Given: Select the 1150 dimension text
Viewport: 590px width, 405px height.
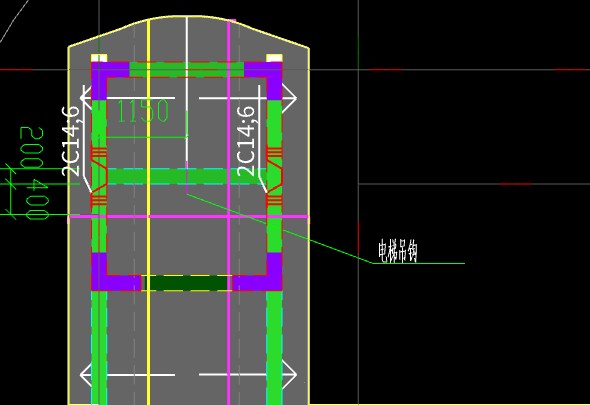Looking at the screenshot, I should coord(143,111).
